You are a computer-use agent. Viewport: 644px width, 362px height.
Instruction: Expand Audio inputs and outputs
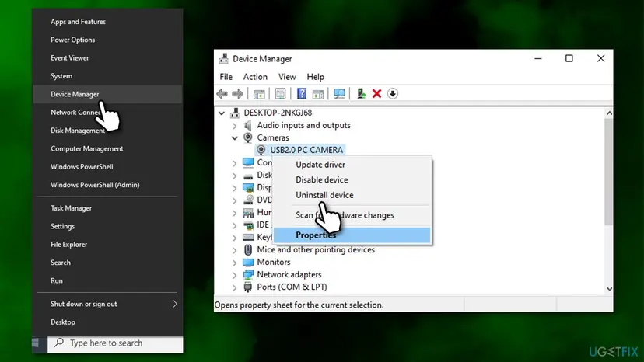click(235, 126)
